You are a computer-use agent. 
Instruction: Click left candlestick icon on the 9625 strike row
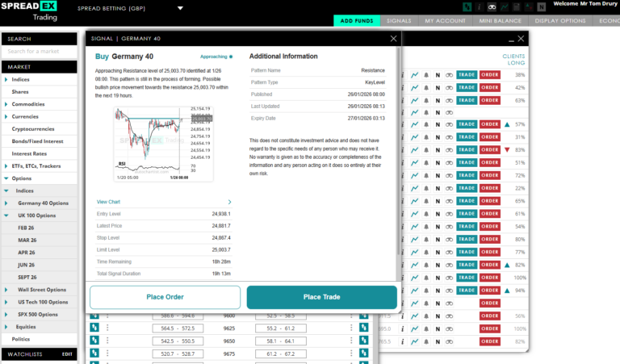coord(94,328)
